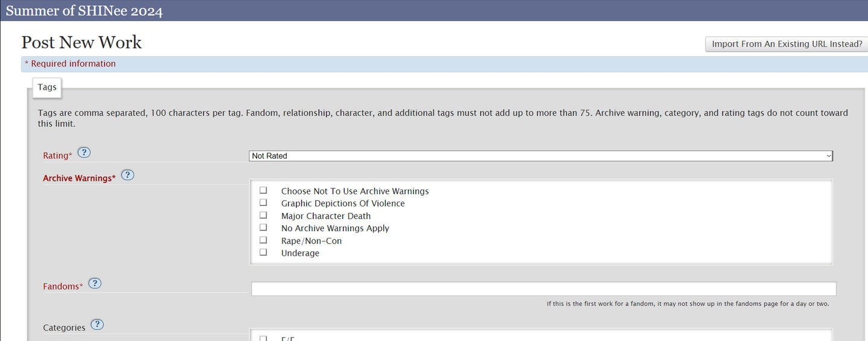Viewport: 868px width, 341px height.
Task: Toggle the Underage warning checkbox
Action: tap(263, 252)
